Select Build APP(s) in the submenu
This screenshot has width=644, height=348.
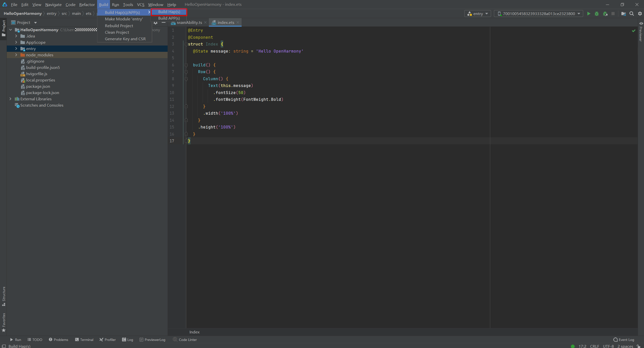[x=169, y=18]
